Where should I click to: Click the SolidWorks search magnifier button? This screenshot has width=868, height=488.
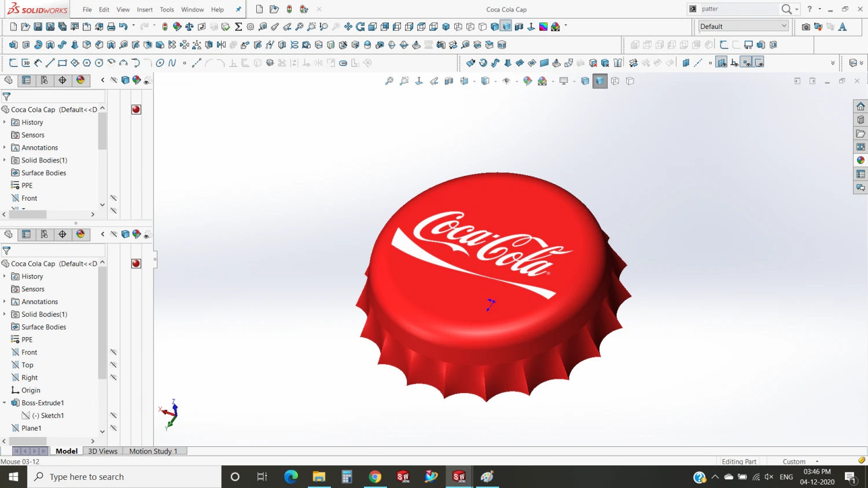point(785,9)
